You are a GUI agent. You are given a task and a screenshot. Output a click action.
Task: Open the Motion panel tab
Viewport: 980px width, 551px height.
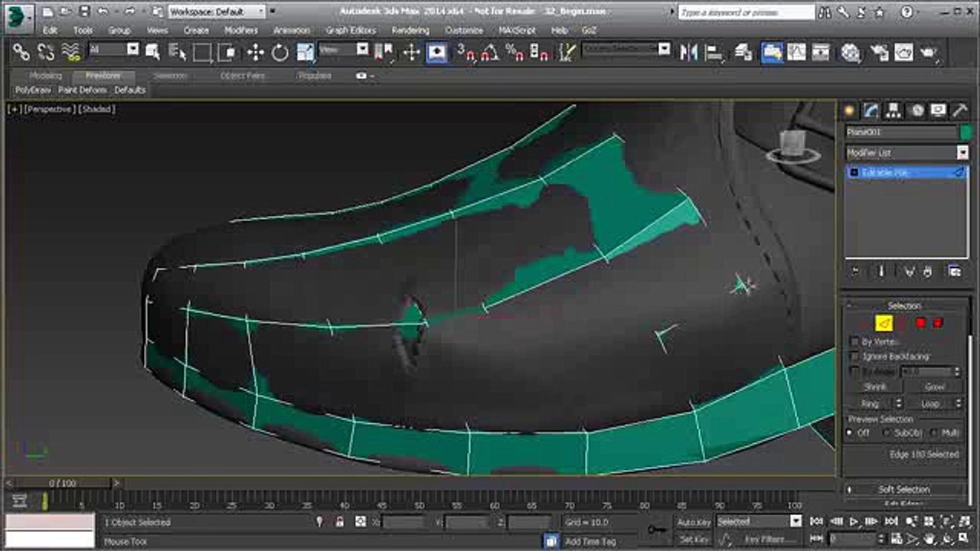[916, 110]
